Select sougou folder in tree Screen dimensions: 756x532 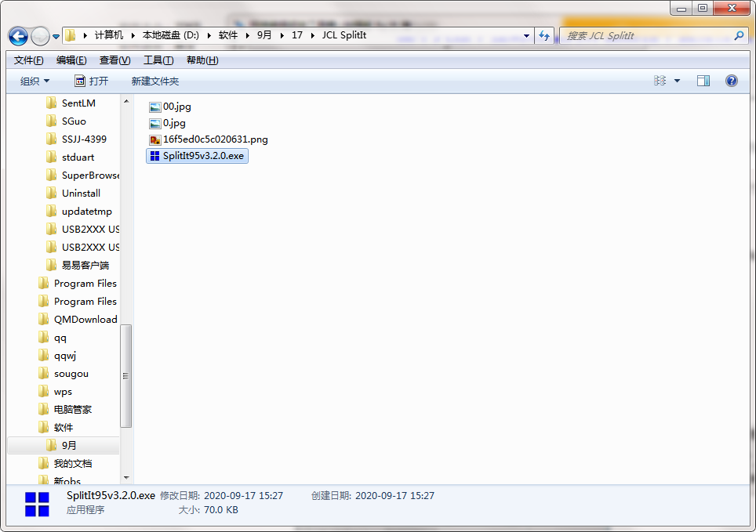[64, 374]
